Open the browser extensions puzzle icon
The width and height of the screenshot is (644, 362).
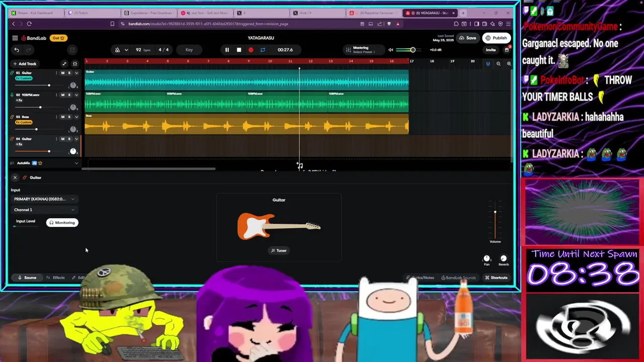point(456,24)
